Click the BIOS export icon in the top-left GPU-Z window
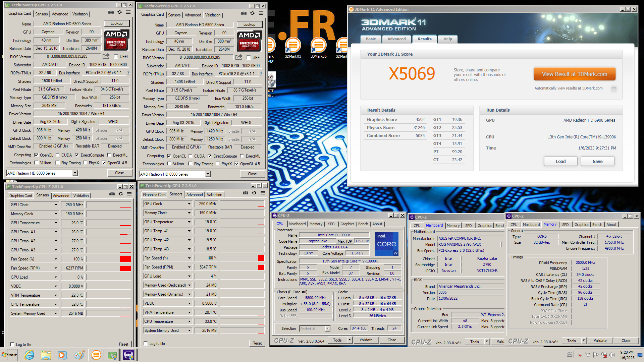 click(x=106, y=56)
